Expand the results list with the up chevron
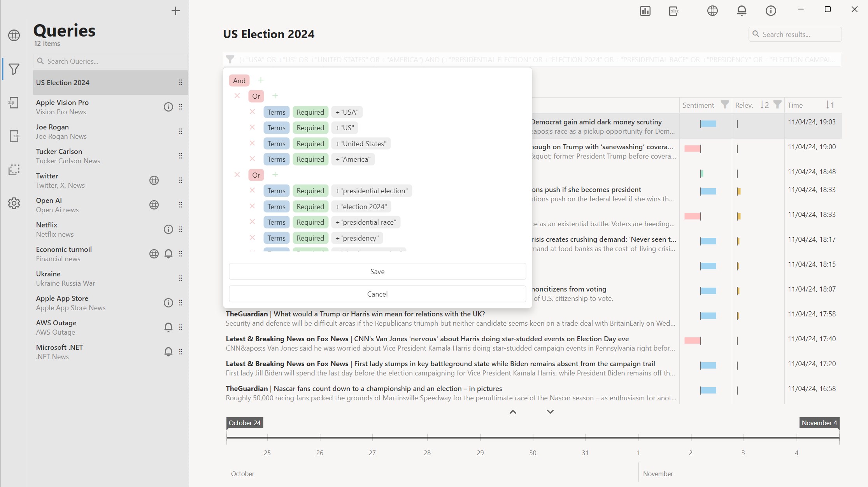Image resolution: width=868 pixels, height=487 pixels. click(513, 412)
